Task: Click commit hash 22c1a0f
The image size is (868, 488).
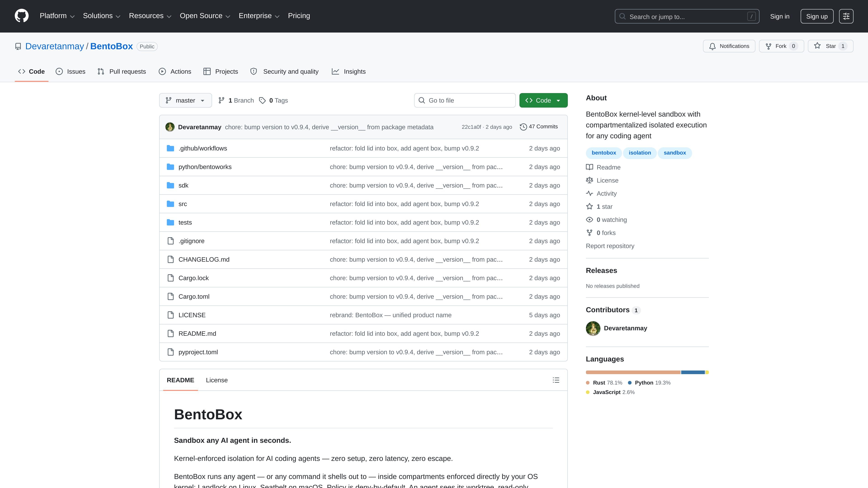Action: tap(471, 127)
